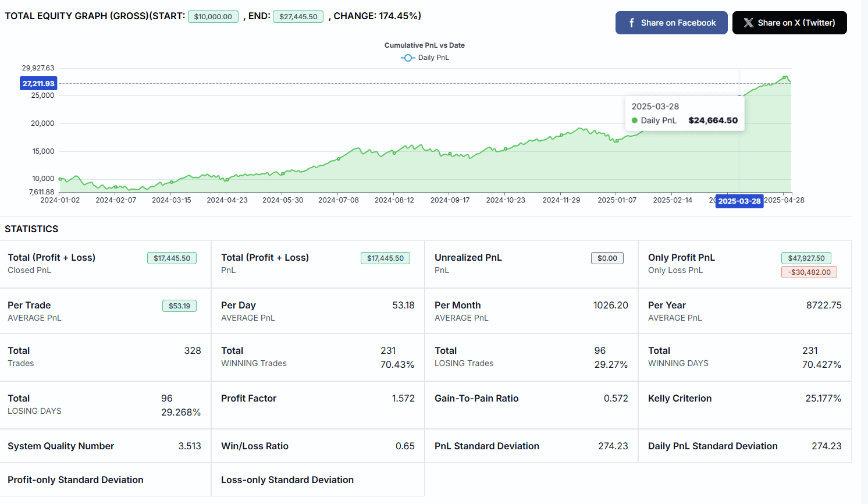Click the losing days percentage 29.268%
Image resolution: width=868 pixels, height=504 pixels.
click(x=181, y=413)
